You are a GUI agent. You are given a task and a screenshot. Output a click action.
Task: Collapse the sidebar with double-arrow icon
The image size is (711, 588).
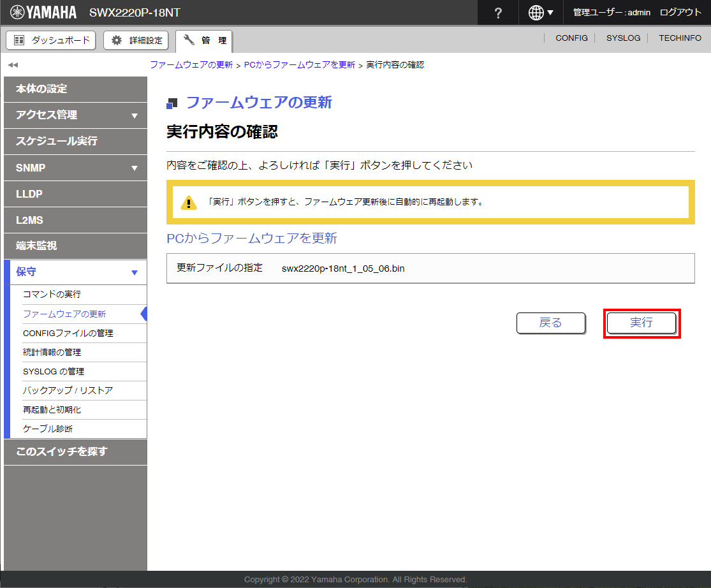coord(13,65)
